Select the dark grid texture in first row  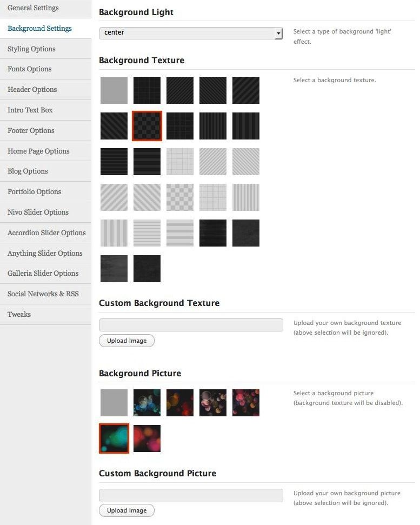[x=147, y=90]
